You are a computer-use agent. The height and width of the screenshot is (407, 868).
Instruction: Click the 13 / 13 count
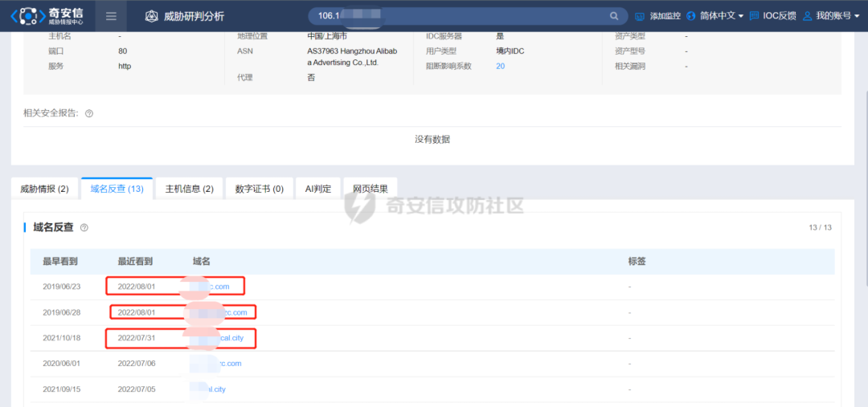[x=821, y=227]
